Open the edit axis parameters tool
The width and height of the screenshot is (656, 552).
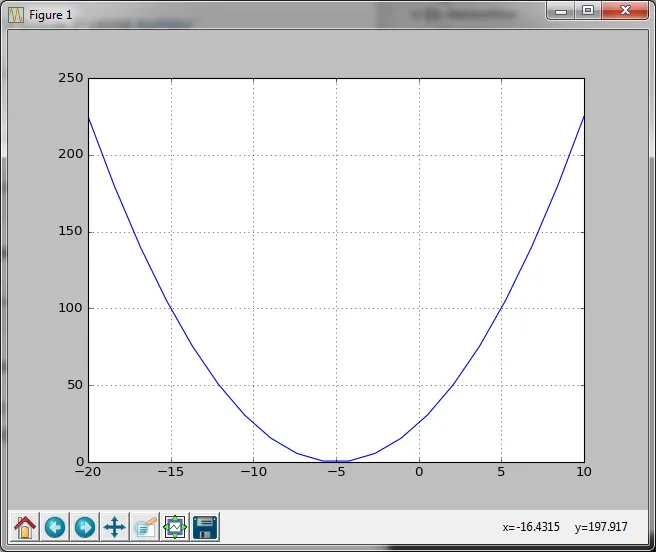(x=145, y=526)
